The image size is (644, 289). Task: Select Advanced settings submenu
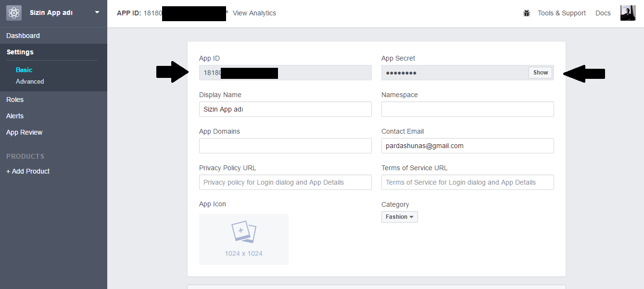(x=30, y=81)
